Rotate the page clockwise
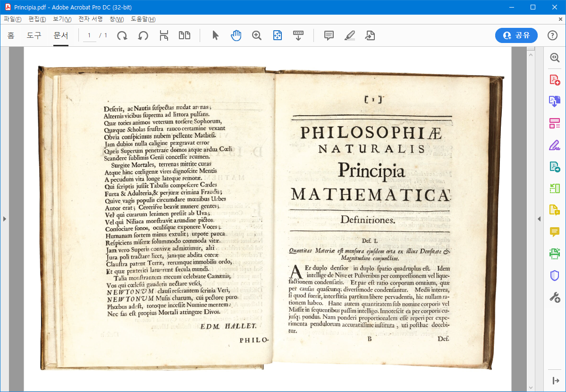 [x=122, y=35]
